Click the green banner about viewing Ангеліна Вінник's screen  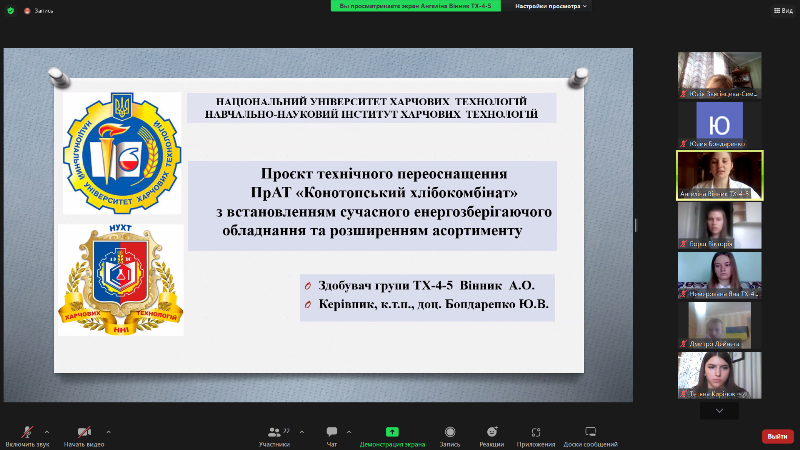click(x=415, y=6)
